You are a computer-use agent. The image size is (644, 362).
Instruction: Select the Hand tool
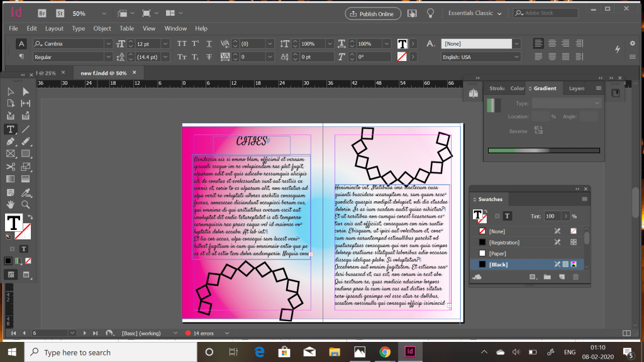point(11,204)
